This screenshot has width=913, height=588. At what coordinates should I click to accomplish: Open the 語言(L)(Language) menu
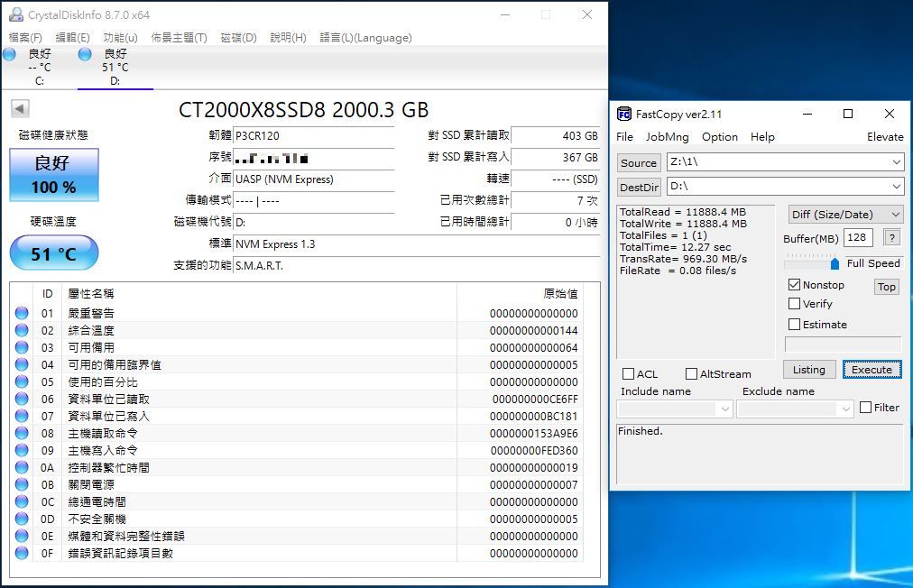click(365, 38)
